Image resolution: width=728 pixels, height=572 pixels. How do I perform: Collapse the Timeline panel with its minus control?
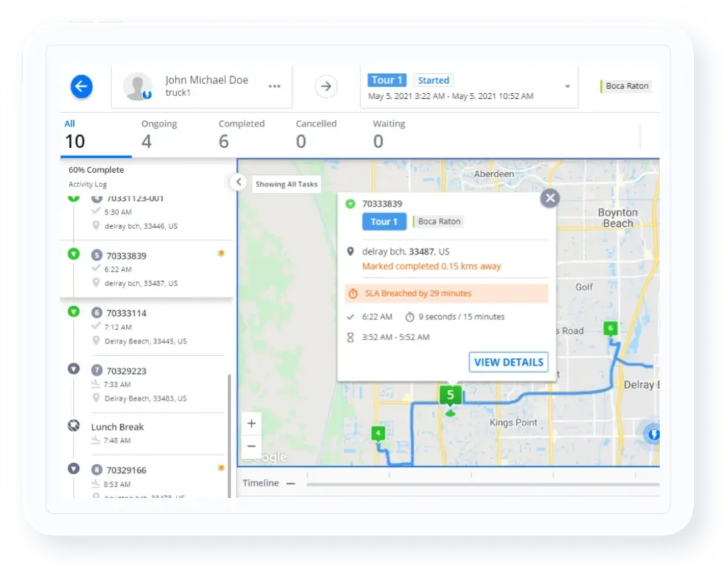pyautogui.click(x=291, y=482)
